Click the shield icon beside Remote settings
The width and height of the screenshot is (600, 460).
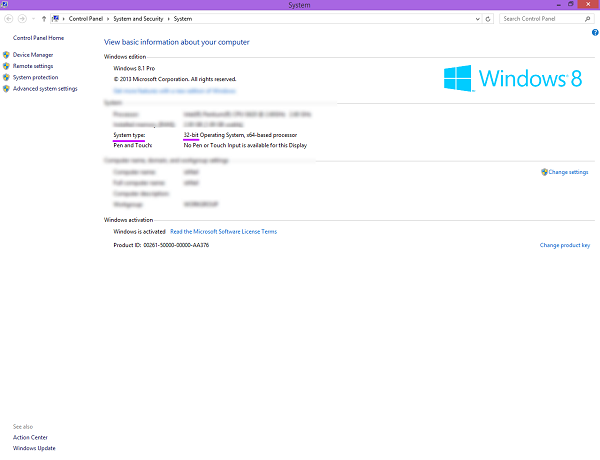6,66
